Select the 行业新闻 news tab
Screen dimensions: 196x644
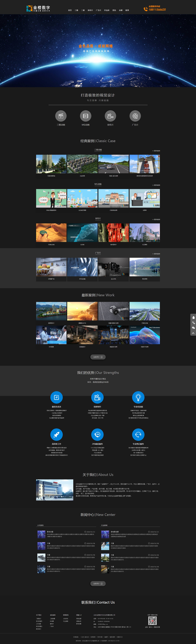pos(104,525)
